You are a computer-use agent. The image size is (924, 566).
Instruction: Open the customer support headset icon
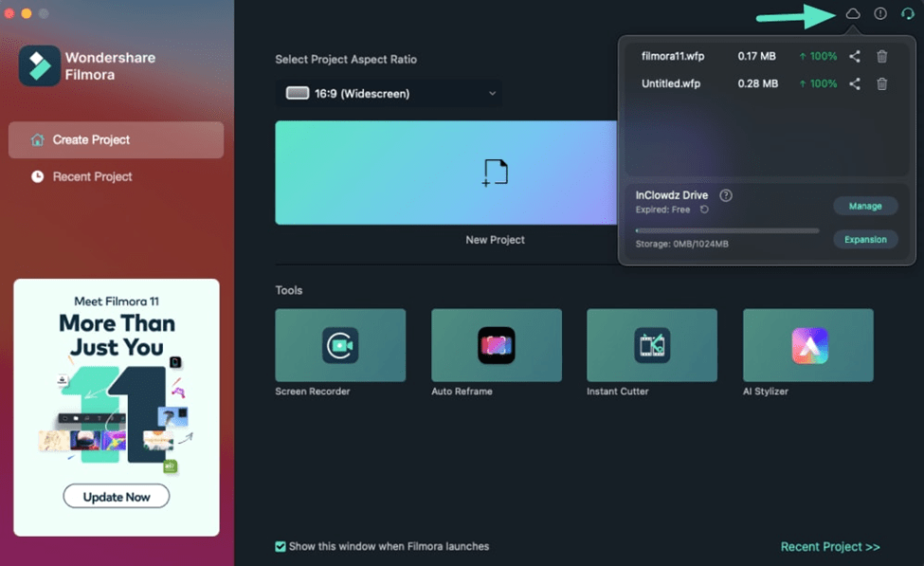908,13
